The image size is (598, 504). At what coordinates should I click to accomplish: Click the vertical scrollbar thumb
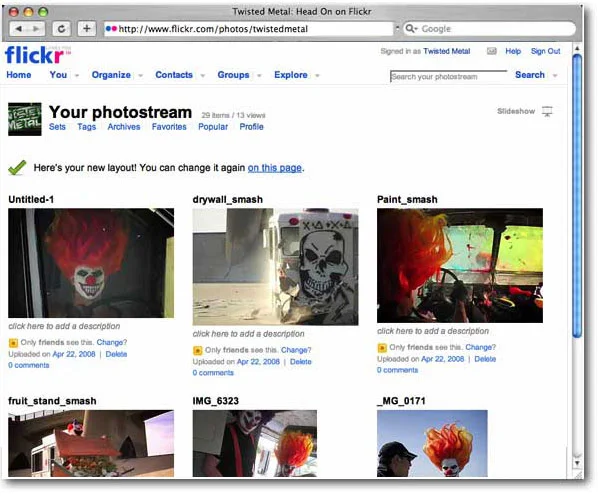pos(577,196)
